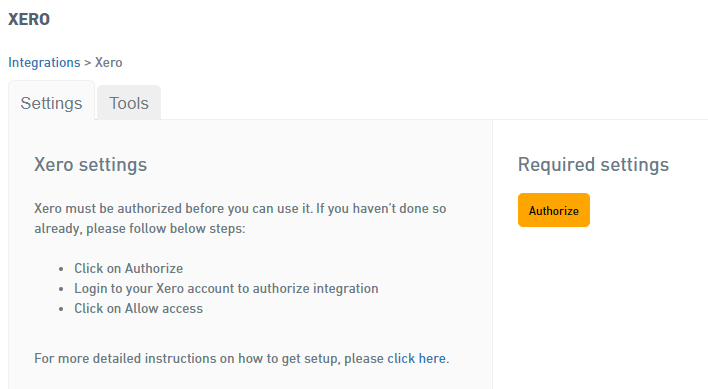This screenshot has width=708, height=389.
Task: Click the 'Xero settings' heading
Action: pos(91,165)
